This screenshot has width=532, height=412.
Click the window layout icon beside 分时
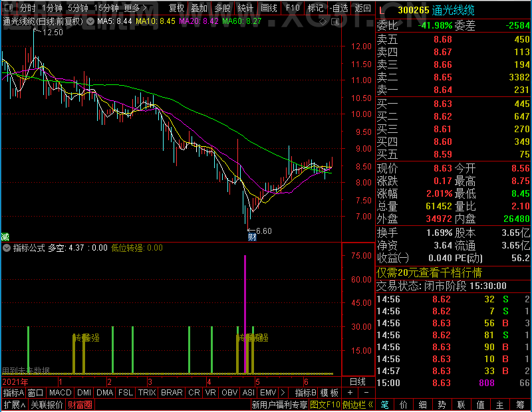coord(9,7)
